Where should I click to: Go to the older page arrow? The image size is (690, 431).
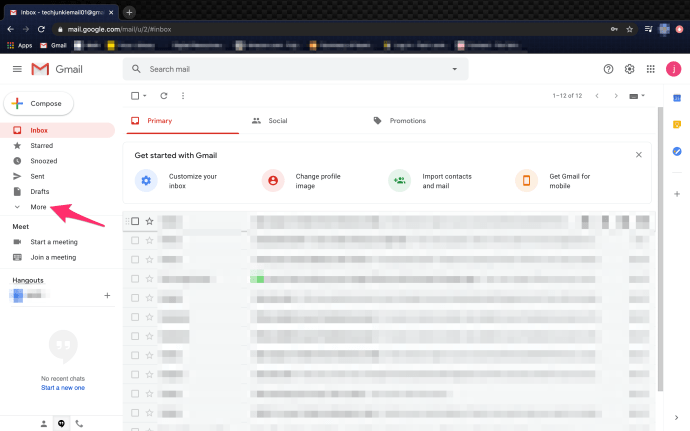click(616, 96)
